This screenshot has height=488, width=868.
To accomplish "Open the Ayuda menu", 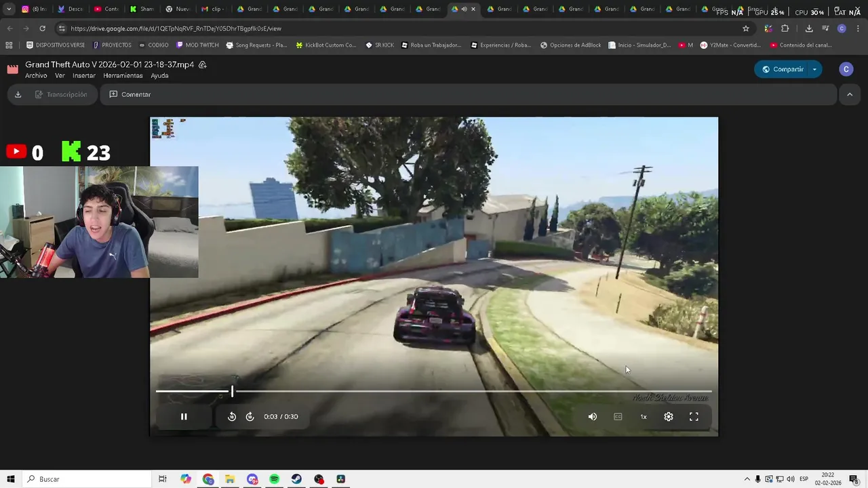I will click(x=159, y=76).
